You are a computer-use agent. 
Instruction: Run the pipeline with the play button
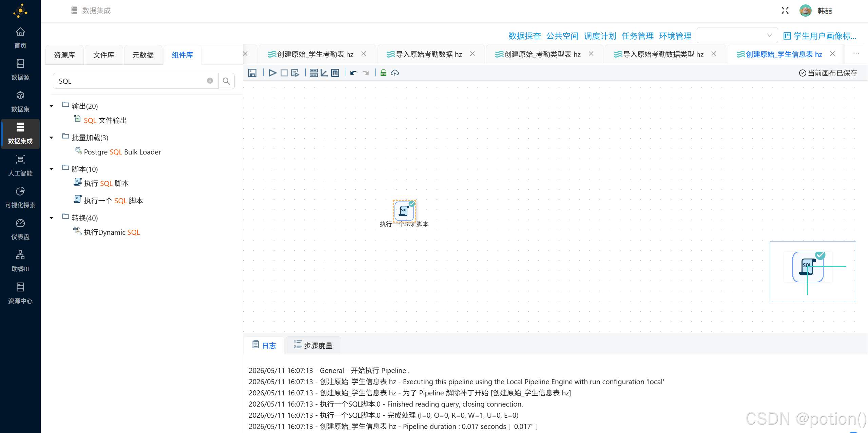(272, 73)
